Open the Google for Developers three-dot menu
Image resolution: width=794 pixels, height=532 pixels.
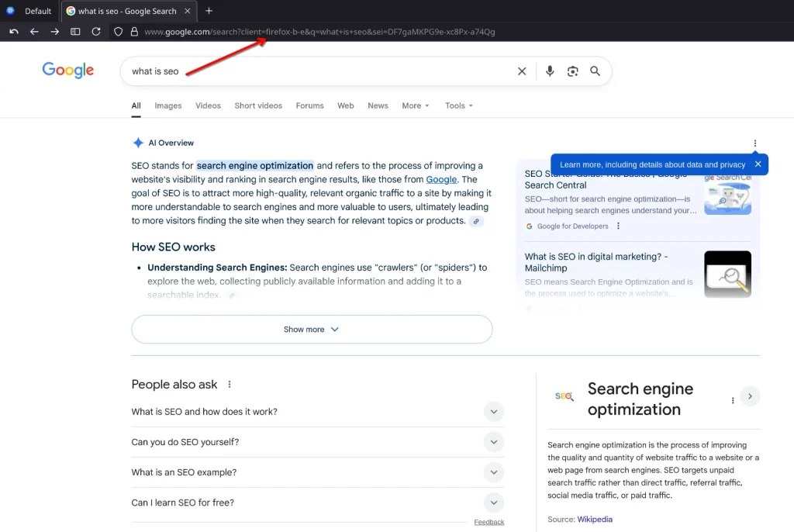[618, 226]
